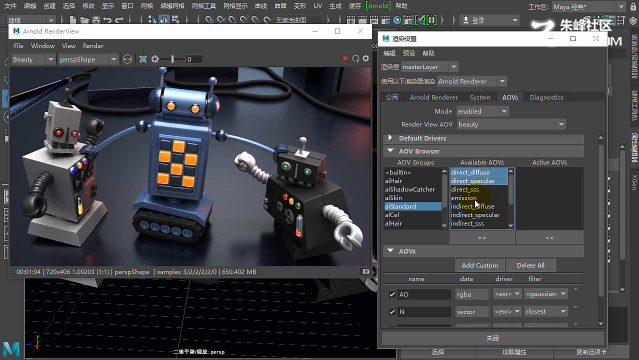Click the Undo arrow icon
Screen dimensions: 639x360
(108, 20)
